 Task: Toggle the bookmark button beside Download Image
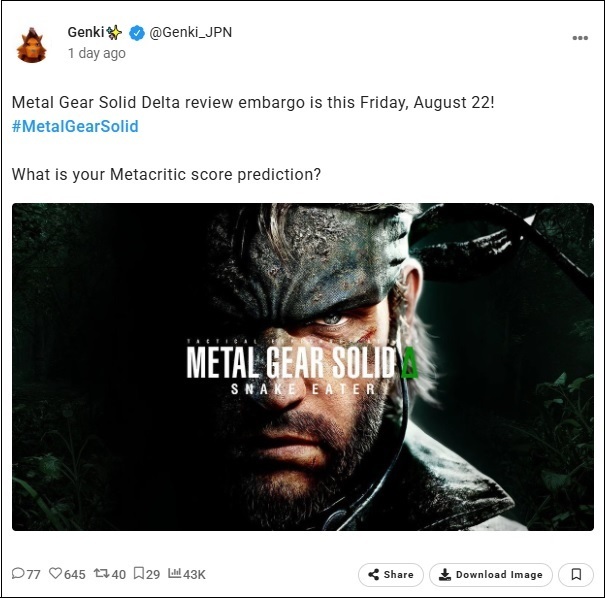(576, 574)
